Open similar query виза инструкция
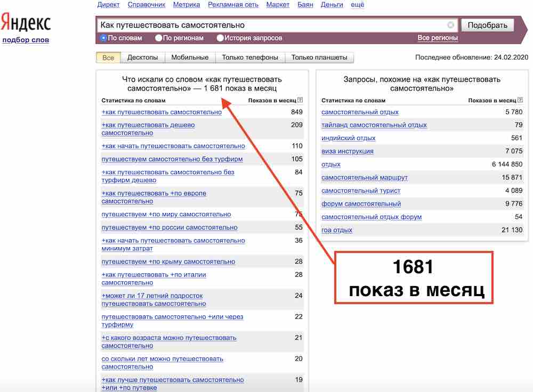 coord(348,151)
